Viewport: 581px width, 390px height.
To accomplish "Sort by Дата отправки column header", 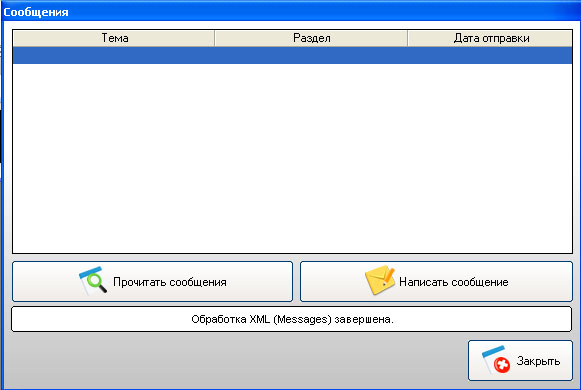I will pyautogui.click(x=490, y=38).
